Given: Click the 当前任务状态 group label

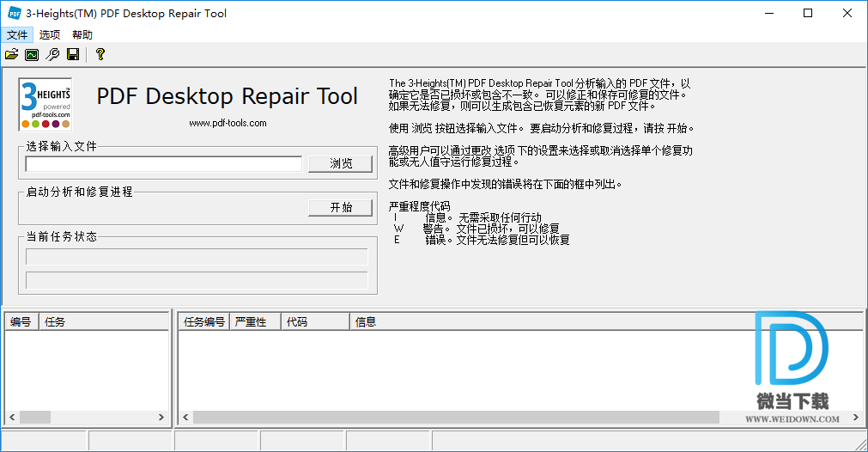Looking at the screenshot, I should (62, 236).
